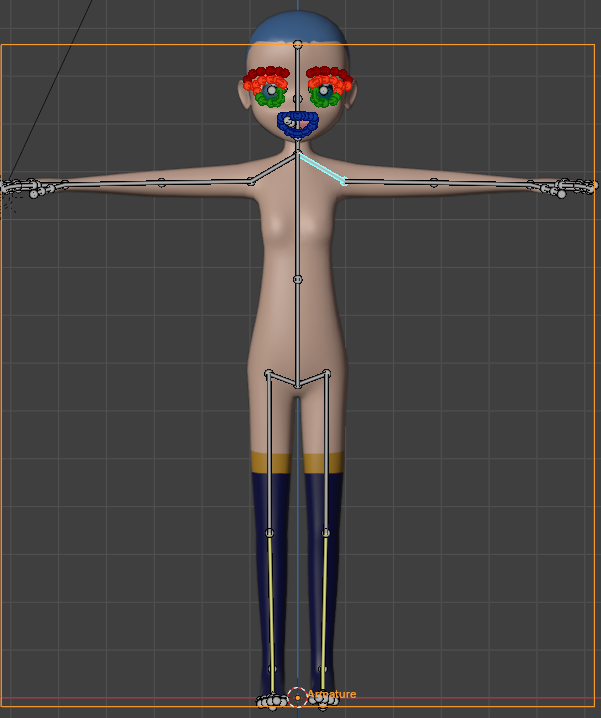Image resolution: width=601 pixels, height=718 pixels.
Task: Select the foot toe bones on viewer's left
Action: [x=271, y=702]
